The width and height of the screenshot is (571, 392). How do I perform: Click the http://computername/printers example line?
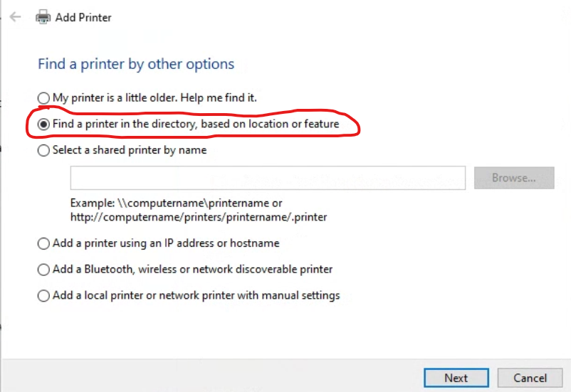199,216
